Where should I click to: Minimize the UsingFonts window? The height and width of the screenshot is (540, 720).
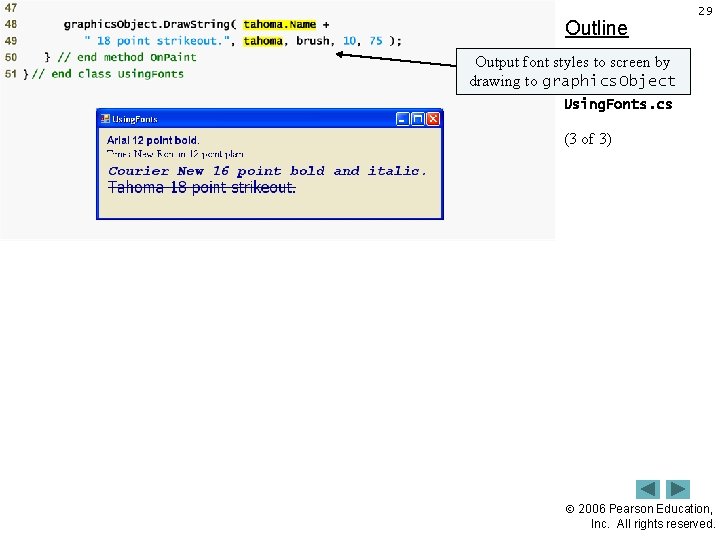pyautogui.click(x=402, y=119)
